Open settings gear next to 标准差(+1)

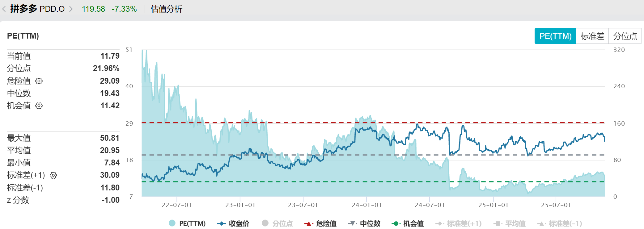[x=53, y=175]
